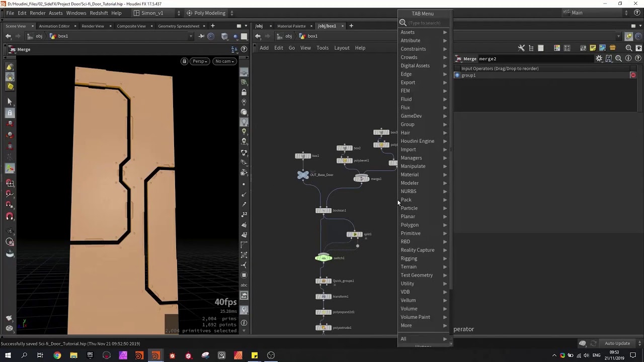
Task: Open the File menu
Action: pos(10,13)
